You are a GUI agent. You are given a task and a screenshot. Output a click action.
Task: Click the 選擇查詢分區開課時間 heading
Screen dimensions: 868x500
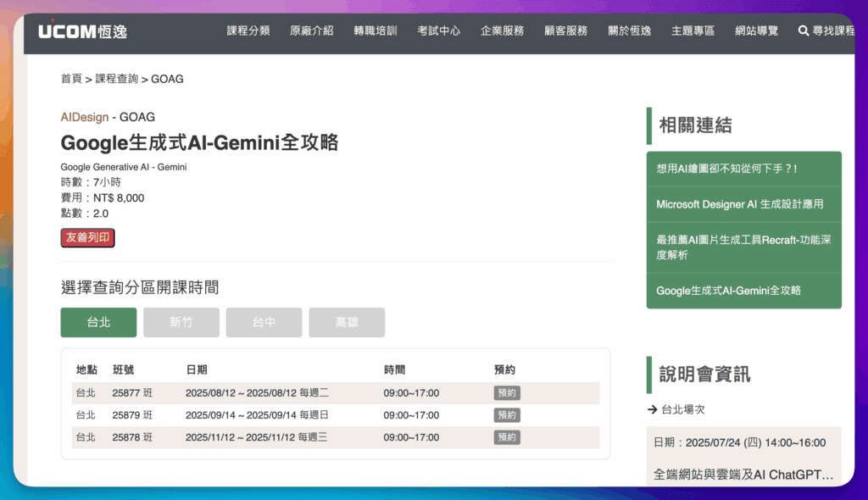[140, 287]
